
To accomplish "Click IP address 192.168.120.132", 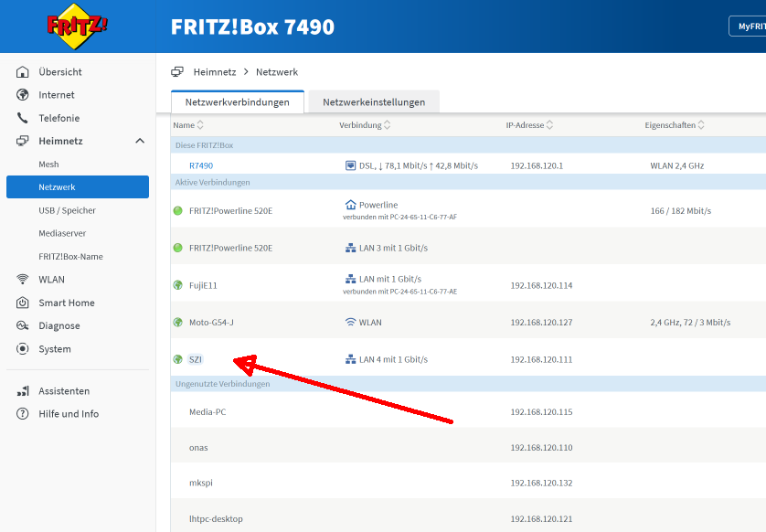I will tap(541, 483).
